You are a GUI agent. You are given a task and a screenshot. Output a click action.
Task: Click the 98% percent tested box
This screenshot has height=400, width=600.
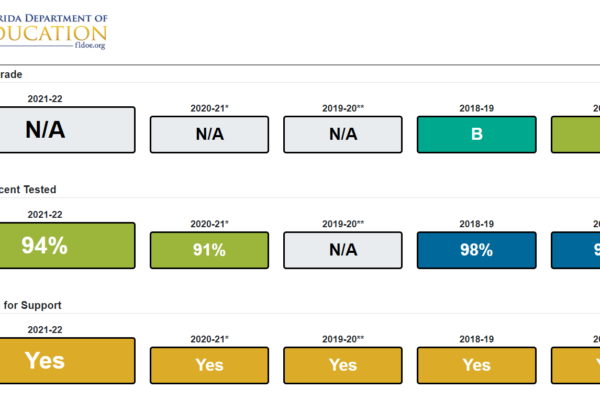point(476,250)
